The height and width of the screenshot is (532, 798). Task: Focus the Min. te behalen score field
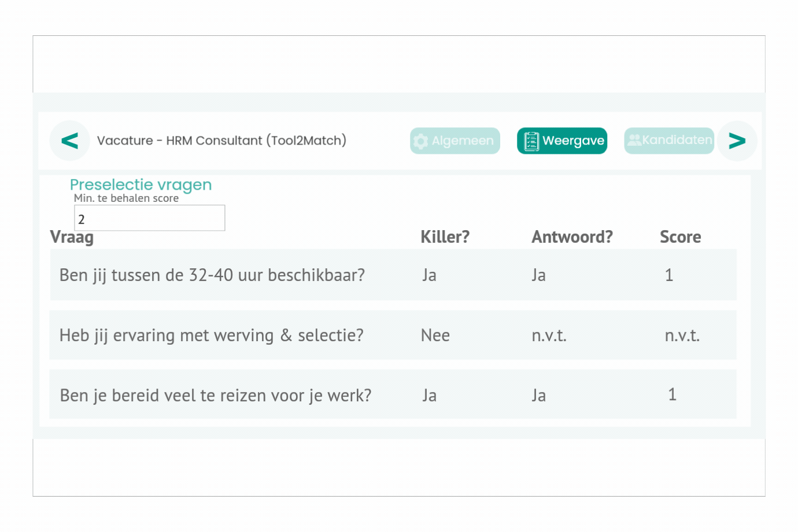tap(149, 219)
